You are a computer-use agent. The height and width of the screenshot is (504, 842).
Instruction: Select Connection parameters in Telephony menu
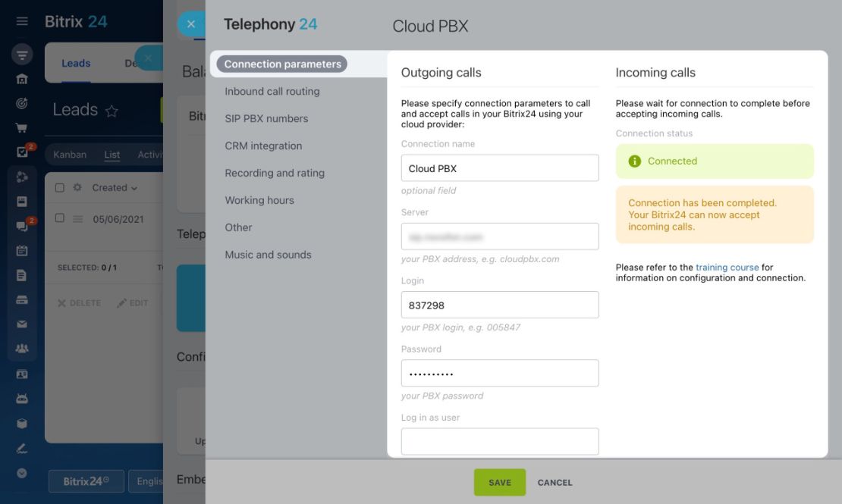tap(282, 64)
